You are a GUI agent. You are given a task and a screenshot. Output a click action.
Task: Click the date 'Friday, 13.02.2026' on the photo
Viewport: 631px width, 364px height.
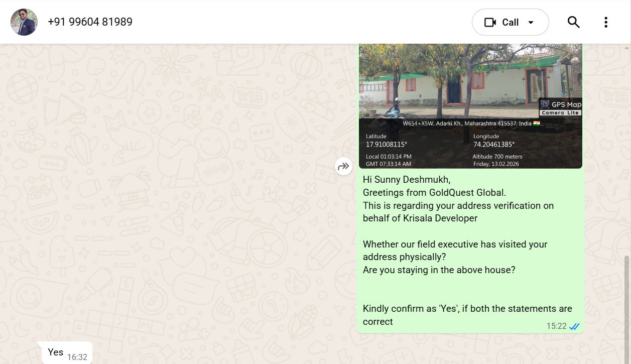point(496,164)
